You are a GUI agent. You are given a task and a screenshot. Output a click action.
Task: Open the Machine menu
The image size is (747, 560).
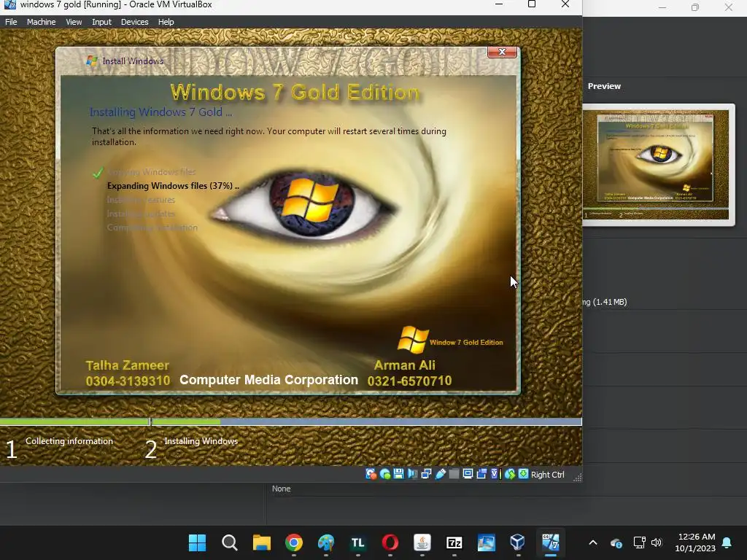point(41,22)
